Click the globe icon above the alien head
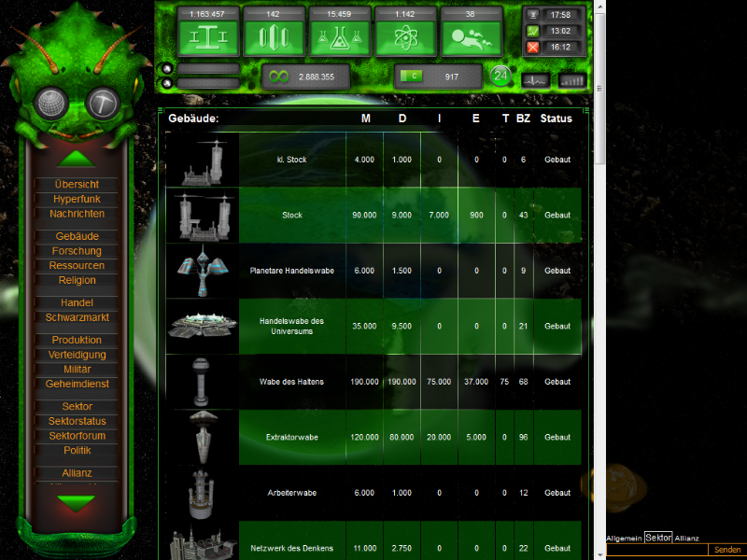This screenshot has width=747, height=560. (52, 100)
